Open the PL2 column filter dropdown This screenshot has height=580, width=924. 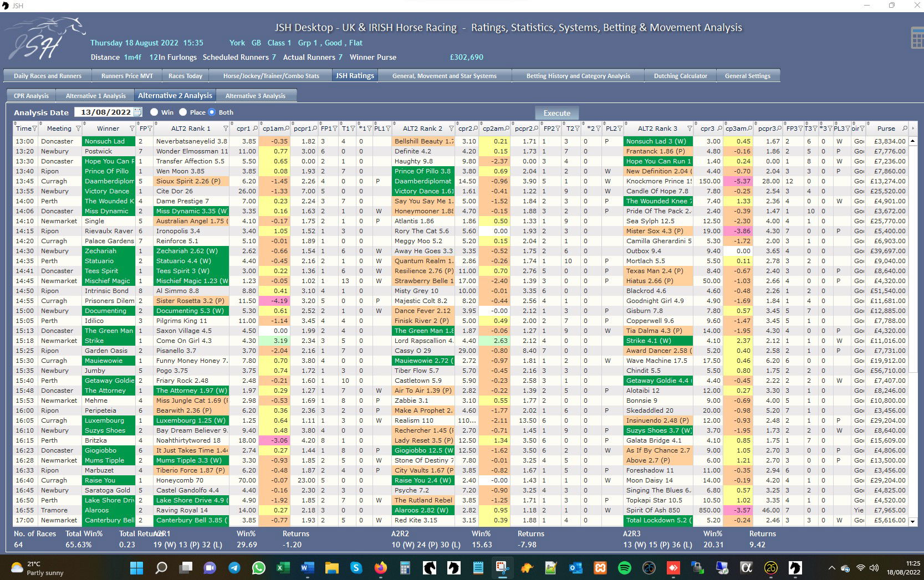point(620,129)
